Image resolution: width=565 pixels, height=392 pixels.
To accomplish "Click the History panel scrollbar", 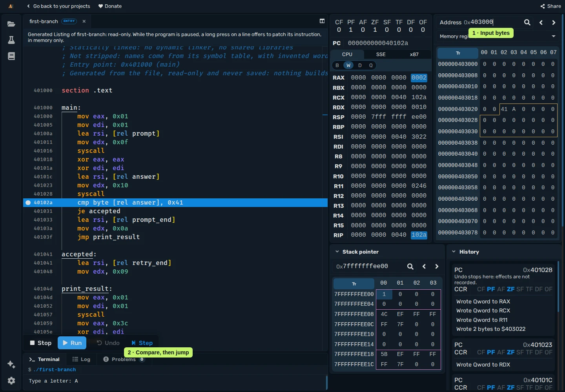I will point(558,287).
